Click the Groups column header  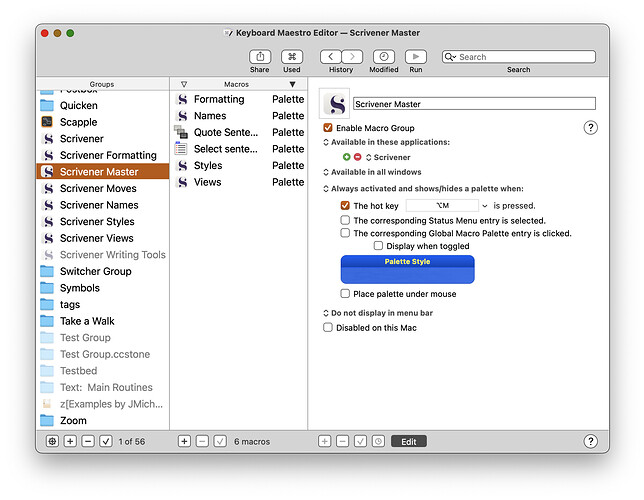(103, 84)
